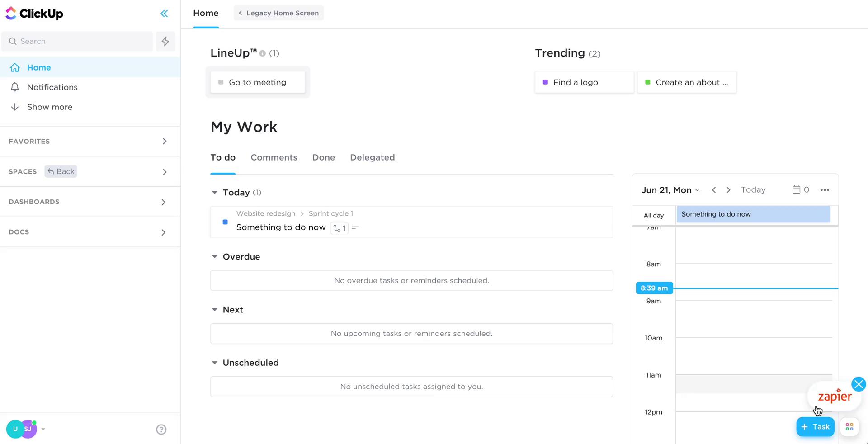
Task: Select the To do tab
Action: [x=223, y=157]
